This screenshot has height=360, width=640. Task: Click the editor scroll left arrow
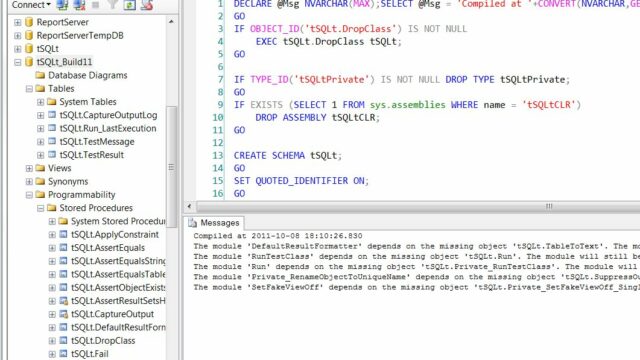[189, 206]
